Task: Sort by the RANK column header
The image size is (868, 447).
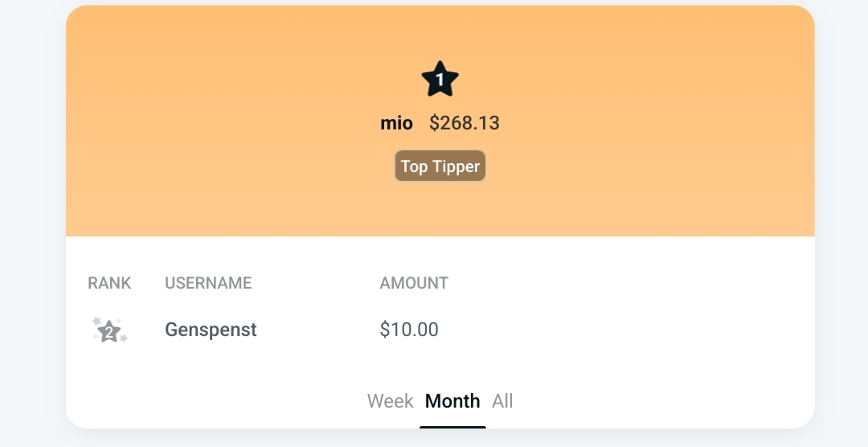Action: click(109, 283)
